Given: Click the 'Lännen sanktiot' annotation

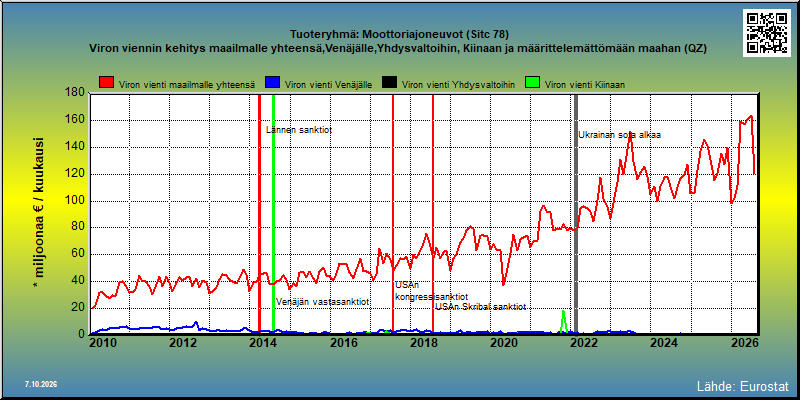Looking at the screenshot, I should pyautogui.click(x=299, y=131).
